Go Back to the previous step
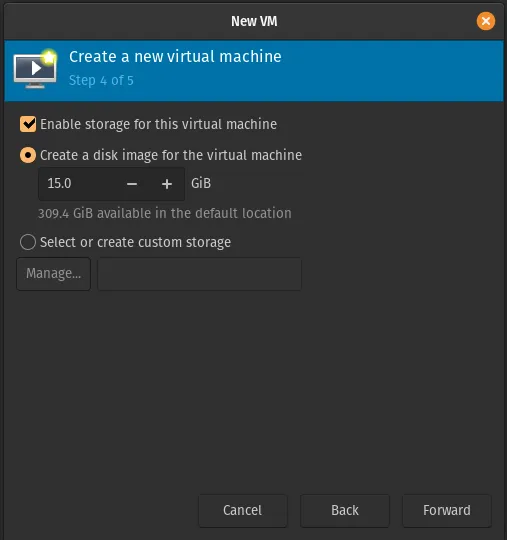The width and height of the screenshot is (507, 540). pyautogui.click(x=345, y=511)
